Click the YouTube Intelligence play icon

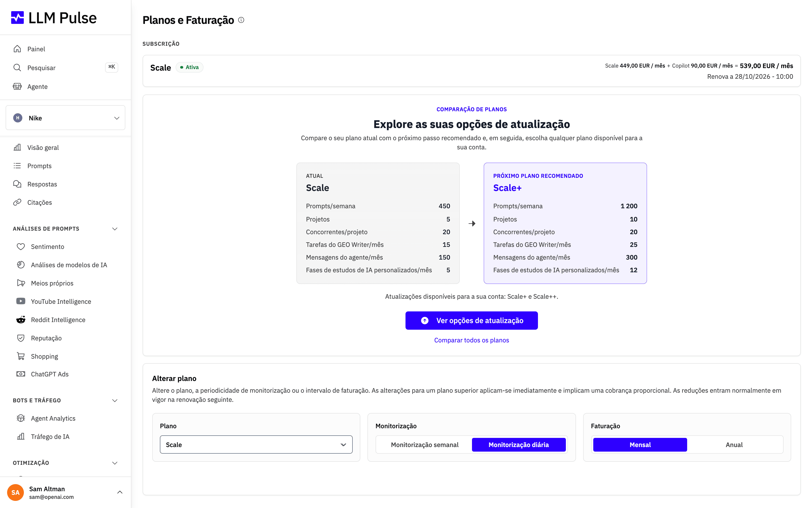(21, 301)
